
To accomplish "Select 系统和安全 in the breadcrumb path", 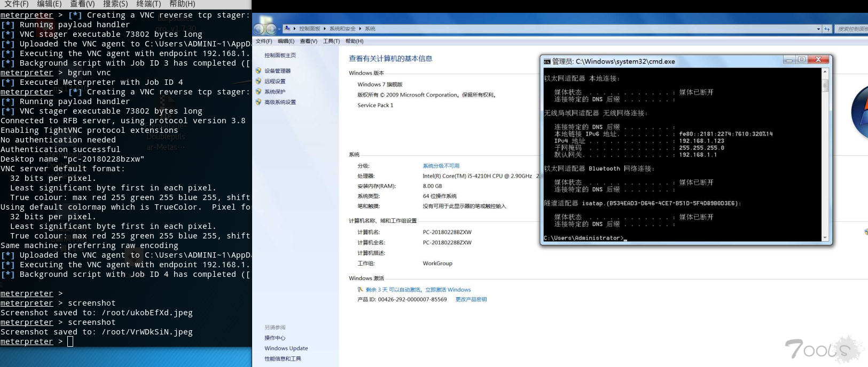I will [342, 29].
